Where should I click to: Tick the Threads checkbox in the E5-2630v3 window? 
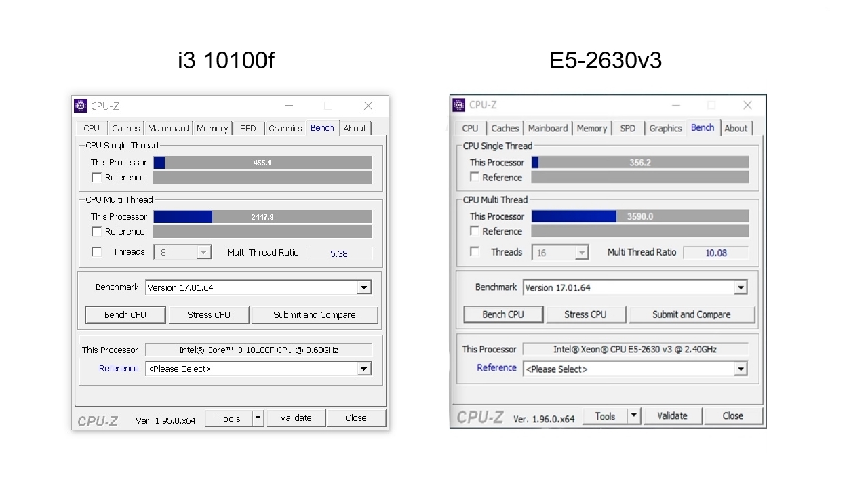(475, 251)
